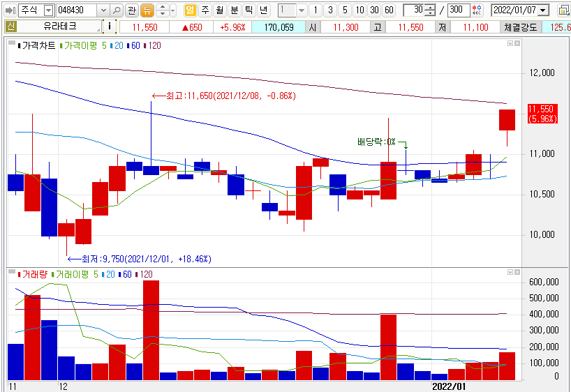The height and width of the screenshot is (392, 571).
Task: Expand the stock code history dropdown
Action: (103, 10)
